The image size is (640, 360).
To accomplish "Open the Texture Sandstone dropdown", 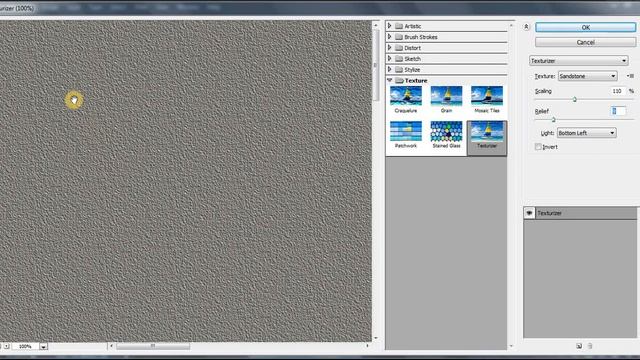I will (x=587, y=76).
